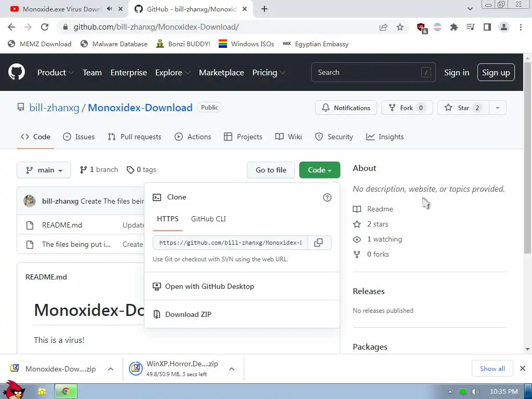Open the tab search chevron
The height and width of the screenshot is (399, 532).
coord(470,9)
